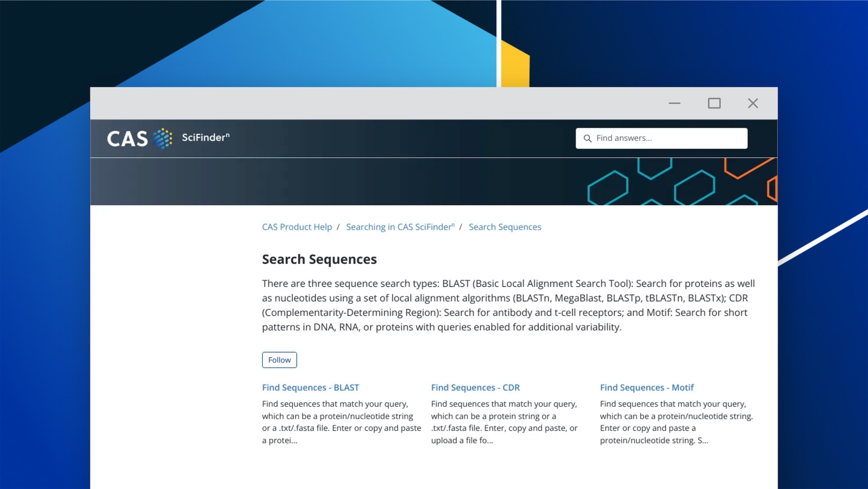Expand the Find Sequences Motif article
The height and width of the screenshot is (489, 868).
point(647,387)
